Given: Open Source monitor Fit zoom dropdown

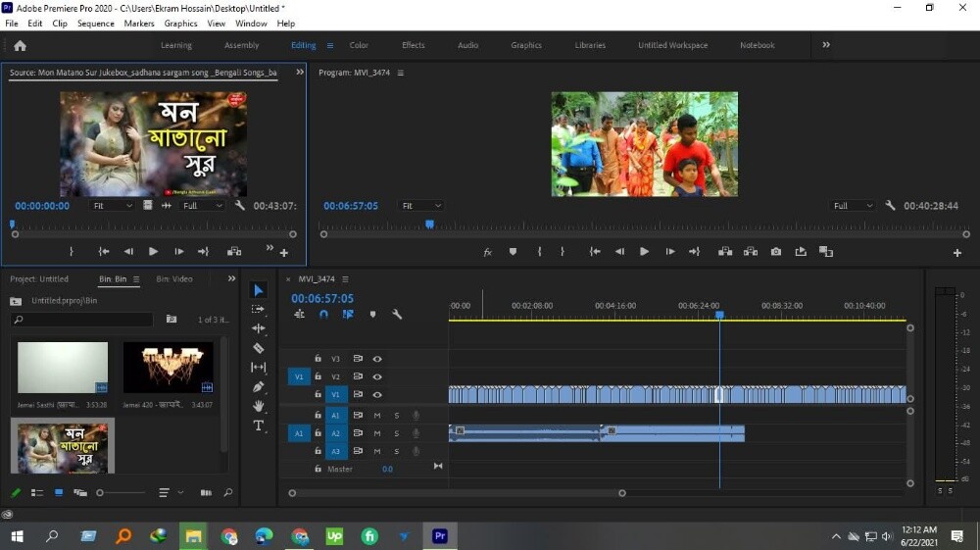Looking at the screenshot, I should (113, 206).
